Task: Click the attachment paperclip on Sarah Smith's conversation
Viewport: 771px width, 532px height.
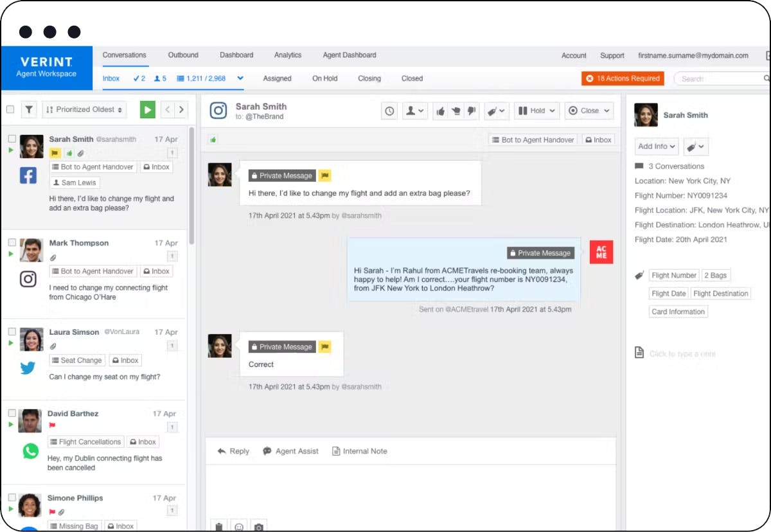Action: [80, 153]
